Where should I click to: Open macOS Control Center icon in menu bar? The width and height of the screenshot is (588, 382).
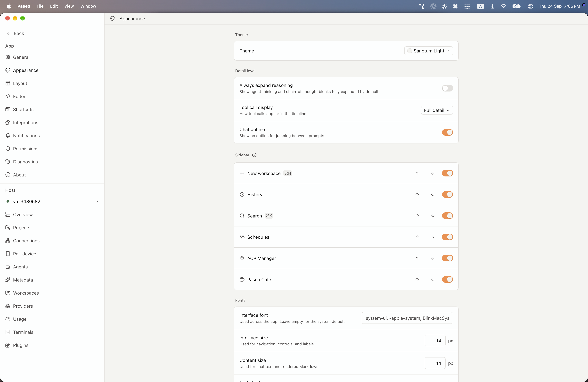(x=530, y=6)
